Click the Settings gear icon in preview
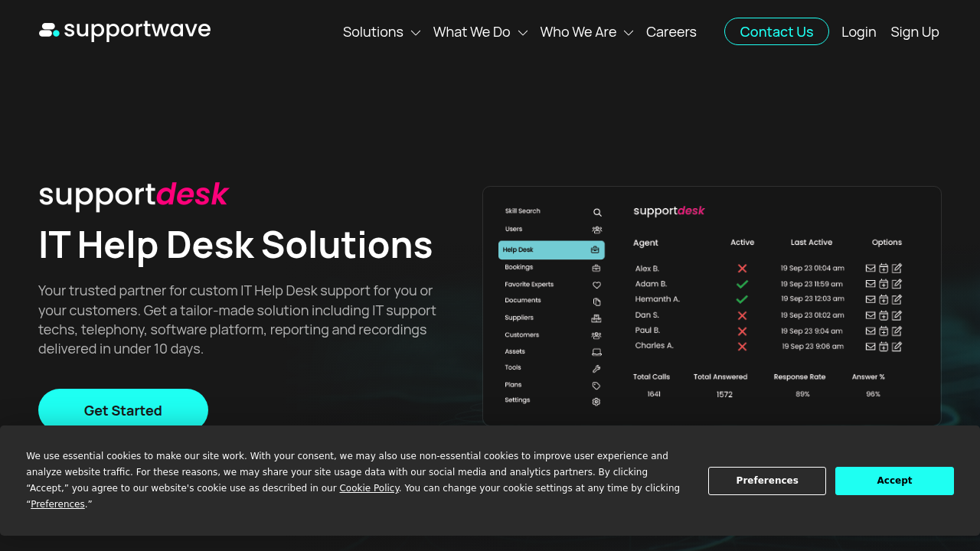Image resolution: width=980 pixels, height=551 pixels. [596, 402]
